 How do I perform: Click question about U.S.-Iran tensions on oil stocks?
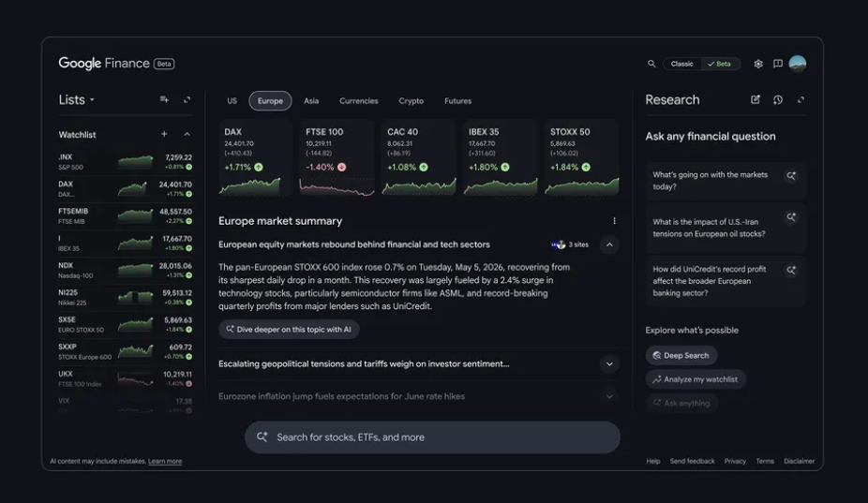(726, 228)
